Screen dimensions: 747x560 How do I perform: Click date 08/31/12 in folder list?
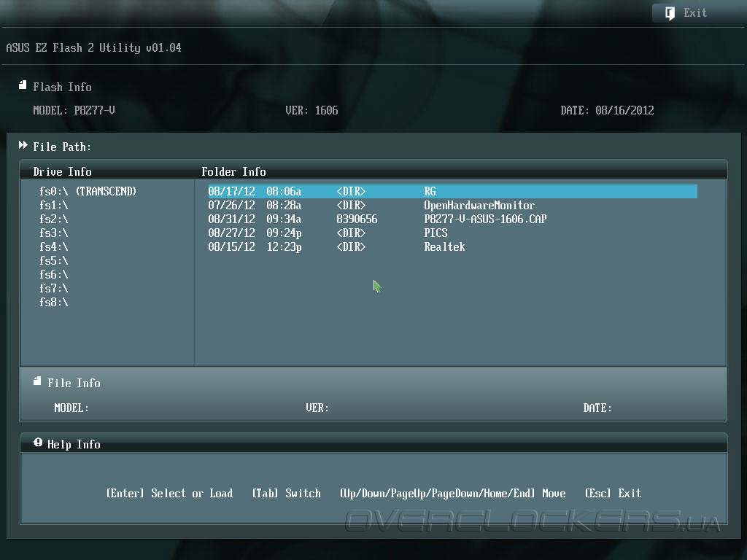231,219
